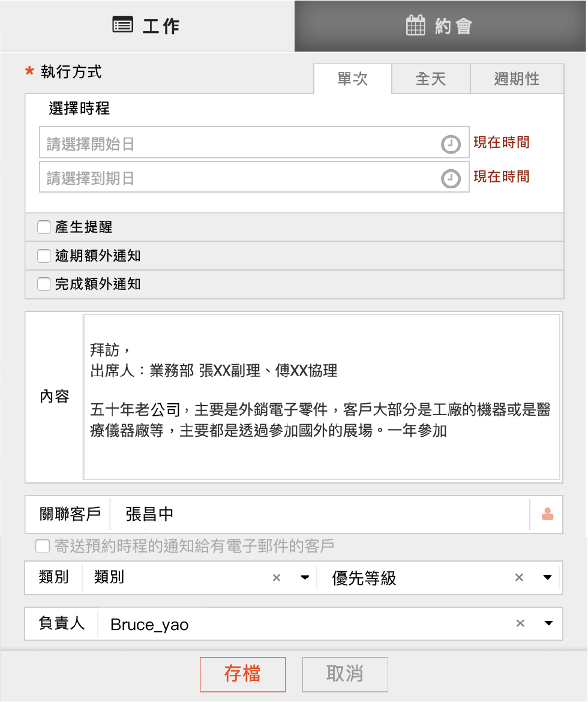Clear the 優先等級 selection with its X
Image resolution: width=588 pixels, height=702 pixels.
tap(519, 578)
